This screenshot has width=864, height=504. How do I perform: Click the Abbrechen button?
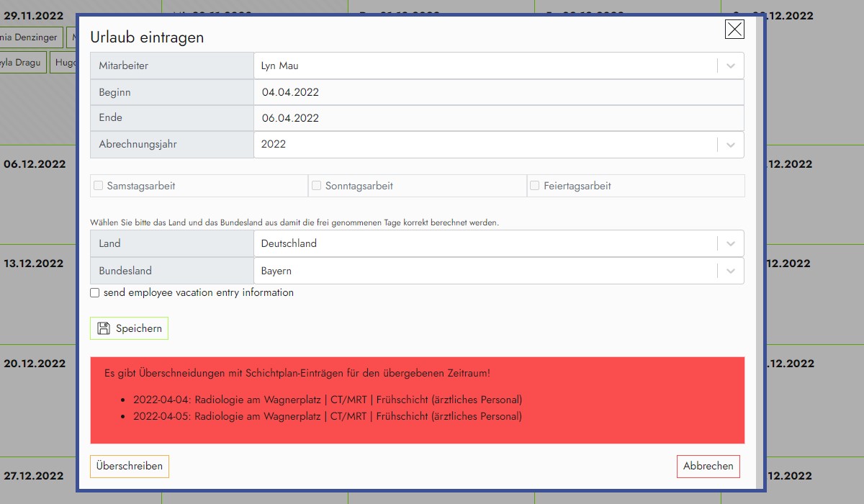coord(708,467)
